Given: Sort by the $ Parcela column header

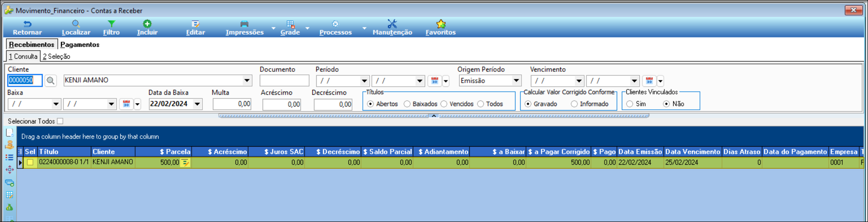Looking at the screenshot, I should 163,152.
